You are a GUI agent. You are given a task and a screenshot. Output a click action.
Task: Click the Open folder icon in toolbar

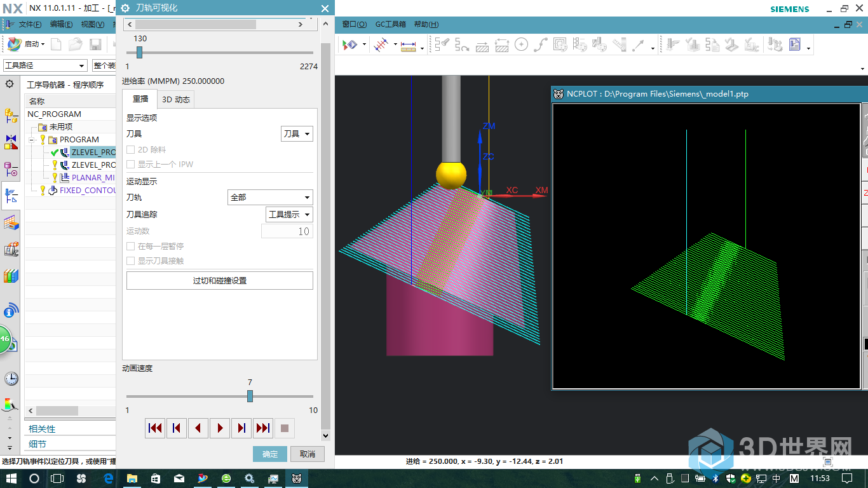tap(76, 44)
